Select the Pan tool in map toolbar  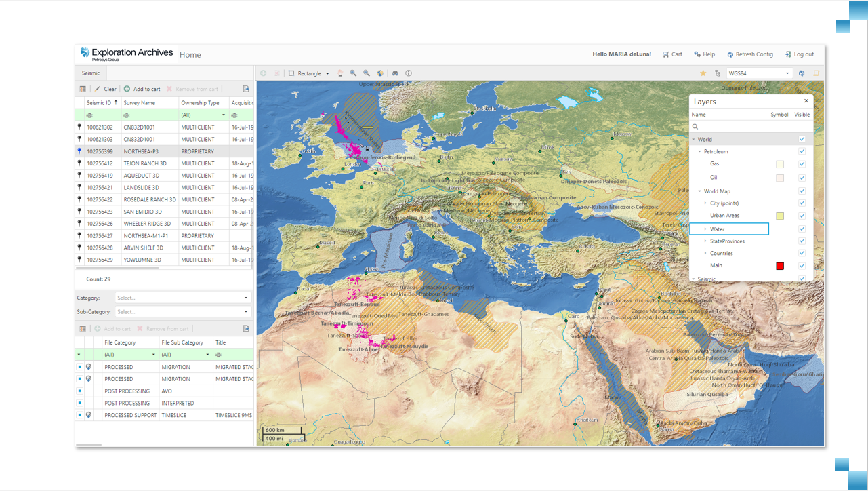click(x=339, y=73)
